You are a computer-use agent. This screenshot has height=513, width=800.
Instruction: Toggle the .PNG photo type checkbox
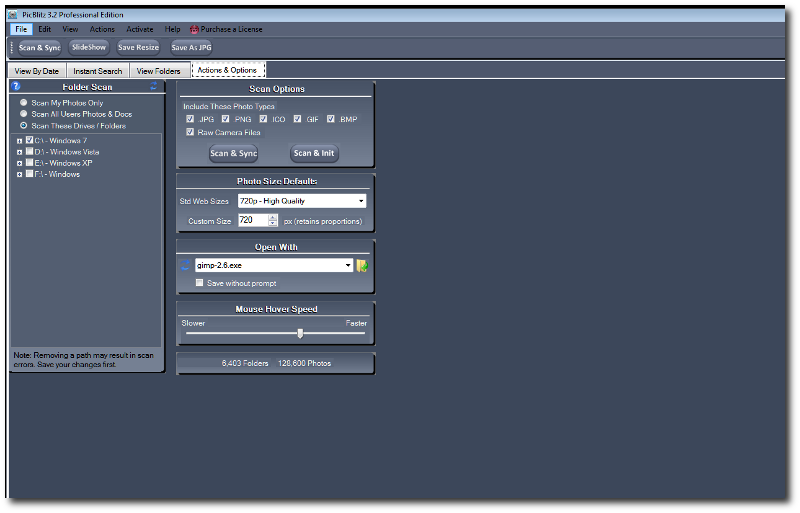(x=226, y=119)
